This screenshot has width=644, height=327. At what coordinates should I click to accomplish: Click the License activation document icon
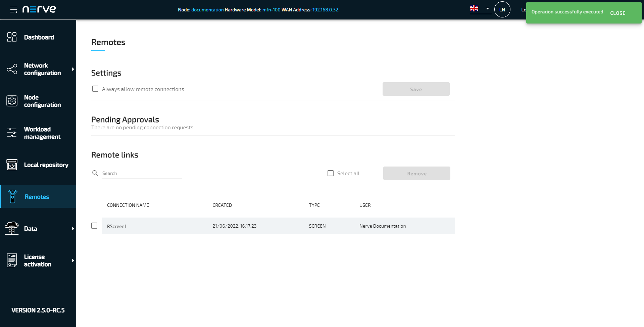point(12,261)
